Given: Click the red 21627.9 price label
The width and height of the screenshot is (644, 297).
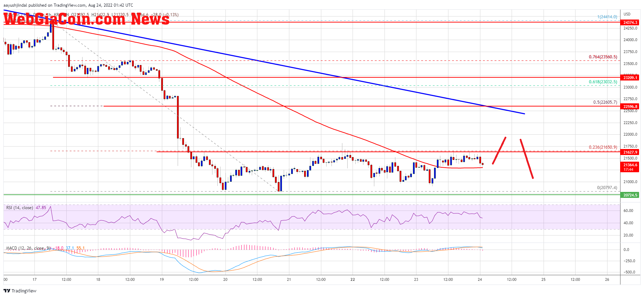Looking at the screenshot, I should pos(630,152).
